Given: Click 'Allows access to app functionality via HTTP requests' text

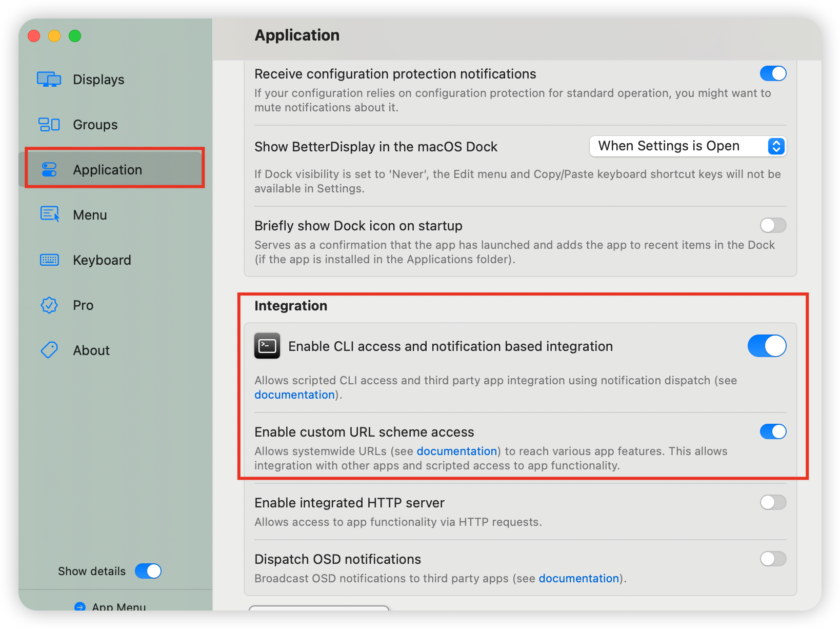Looking at the screenshot, I should tap(398, 522).
